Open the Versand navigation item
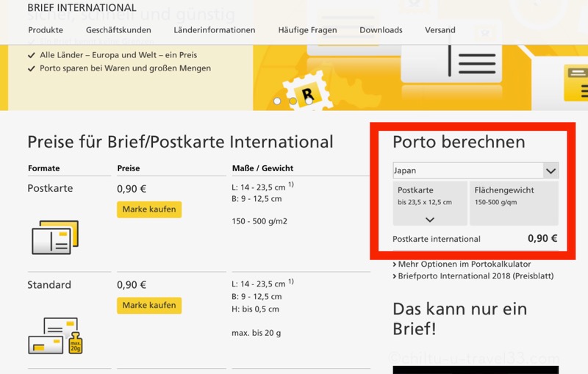This screenshot has height=374, width=588. [440, 30]
